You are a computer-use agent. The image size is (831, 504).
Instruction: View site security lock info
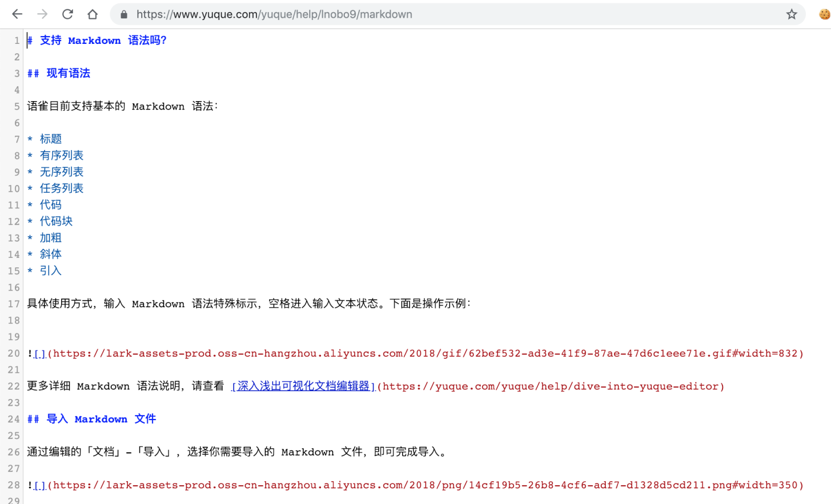coord(124,14)
